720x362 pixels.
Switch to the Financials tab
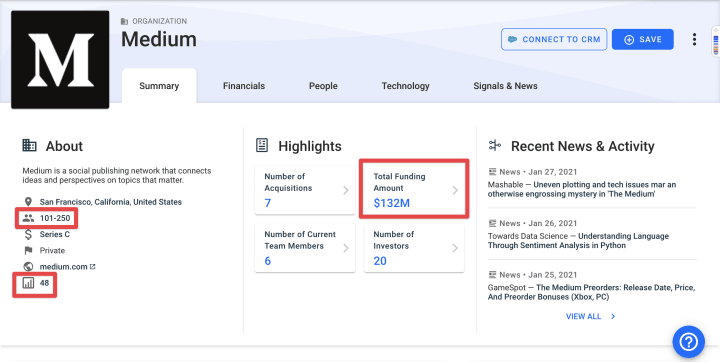point(244,86)
